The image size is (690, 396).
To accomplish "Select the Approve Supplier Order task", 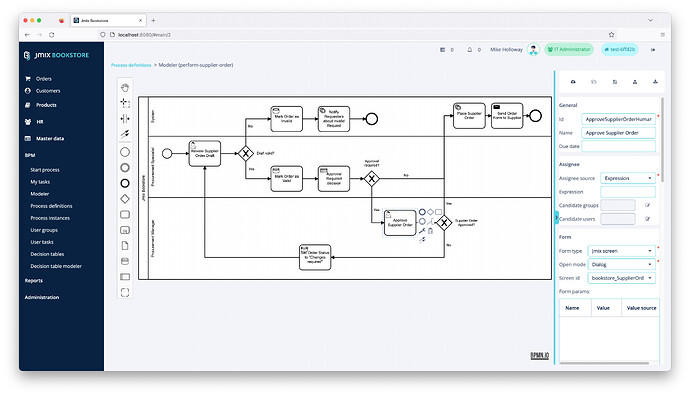I will (400, 223).
